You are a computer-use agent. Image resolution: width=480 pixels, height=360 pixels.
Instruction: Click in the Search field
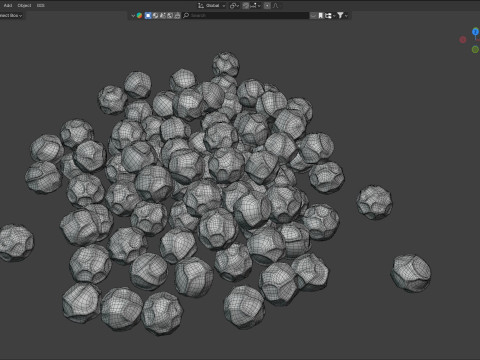click(245, 15)
